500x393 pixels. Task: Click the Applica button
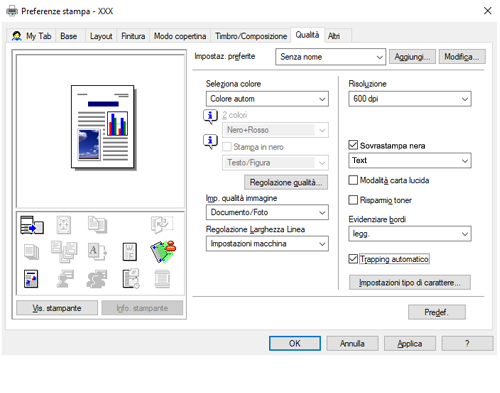click(x=410, y=343)
